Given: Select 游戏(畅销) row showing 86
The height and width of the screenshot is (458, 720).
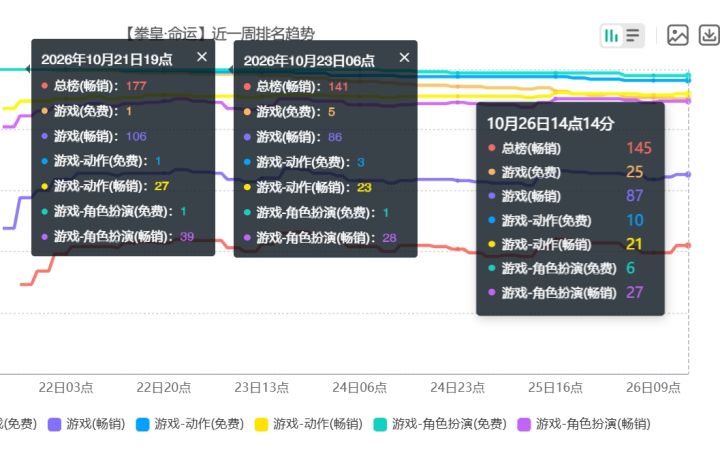Looking at the screenshot, I should click(292, 137).
